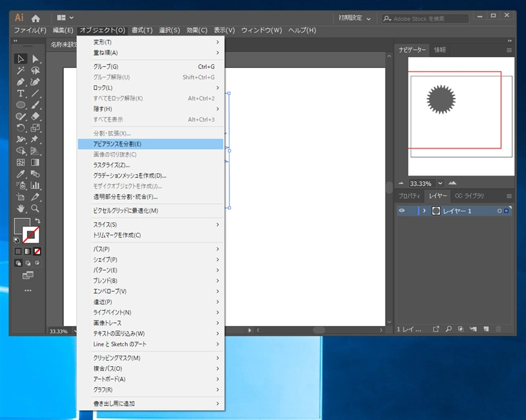This screenshot has width=526, height=420.
Task: Pick the Magic Wand tool
Action: [20, 70]
